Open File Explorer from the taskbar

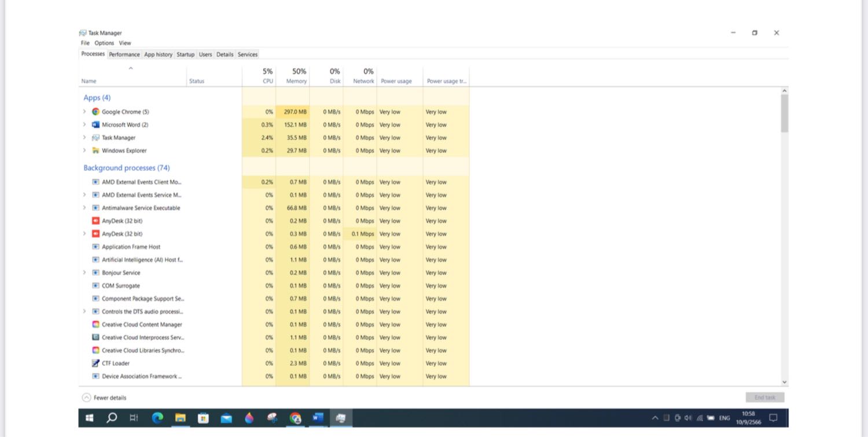[180, 418]
